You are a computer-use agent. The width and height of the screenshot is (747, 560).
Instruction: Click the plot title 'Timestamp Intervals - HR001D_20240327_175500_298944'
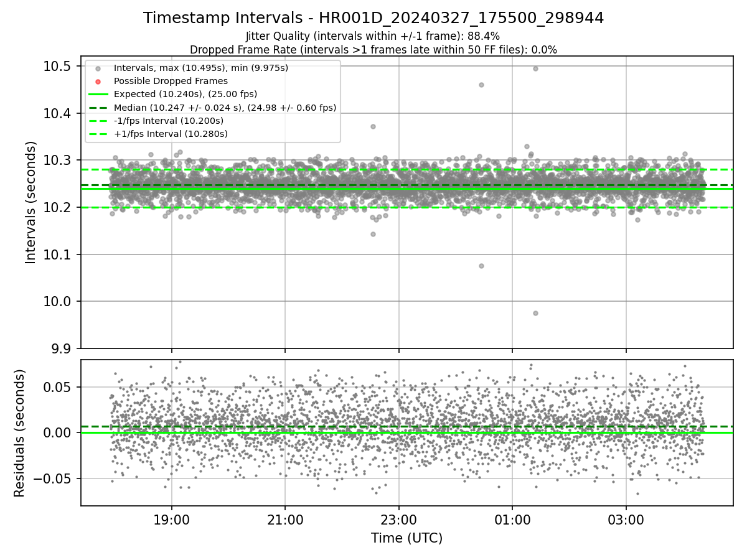(x=374, y=18)
